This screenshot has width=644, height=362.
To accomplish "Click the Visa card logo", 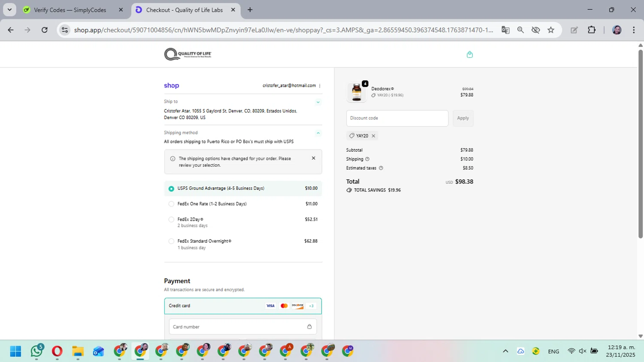I will (x=270, y=306).
